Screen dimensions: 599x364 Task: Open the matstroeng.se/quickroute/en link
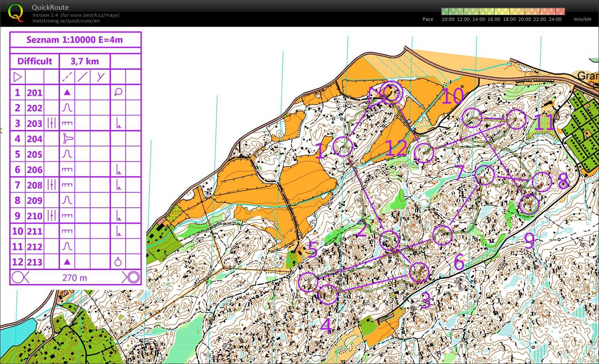(66, 21)
